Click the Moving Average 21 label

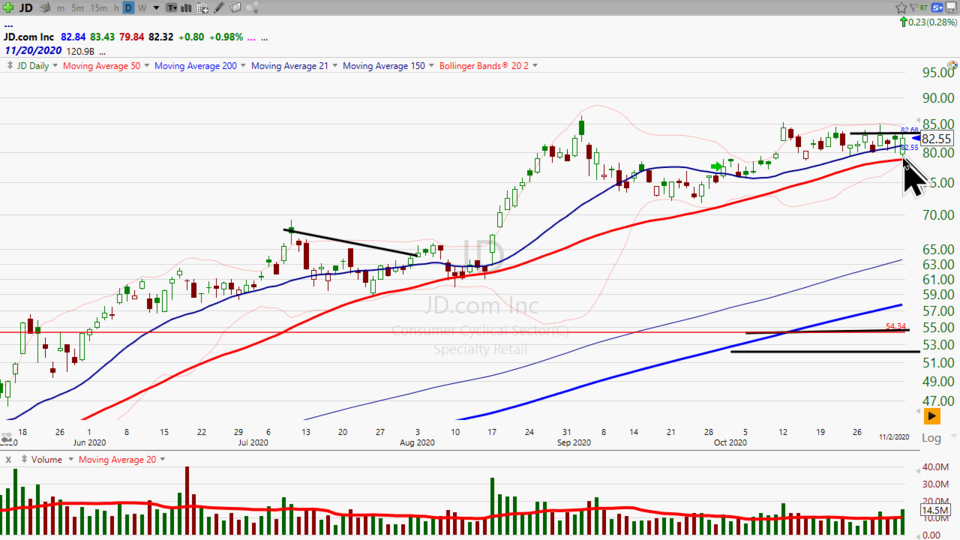point(290,66)
